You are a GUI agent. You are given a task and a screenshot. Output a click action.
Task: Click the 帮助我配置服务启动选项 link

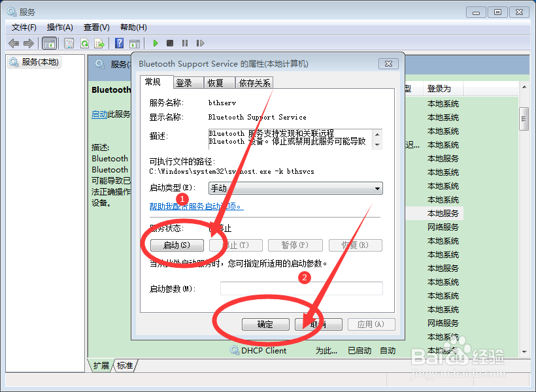tap(196, 206)
